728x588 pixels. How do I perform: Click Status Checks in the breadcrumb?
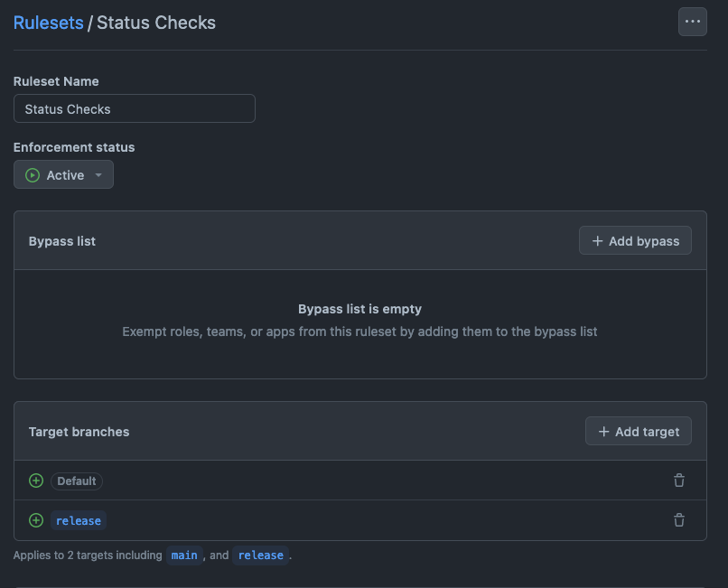tap(156, 23)
